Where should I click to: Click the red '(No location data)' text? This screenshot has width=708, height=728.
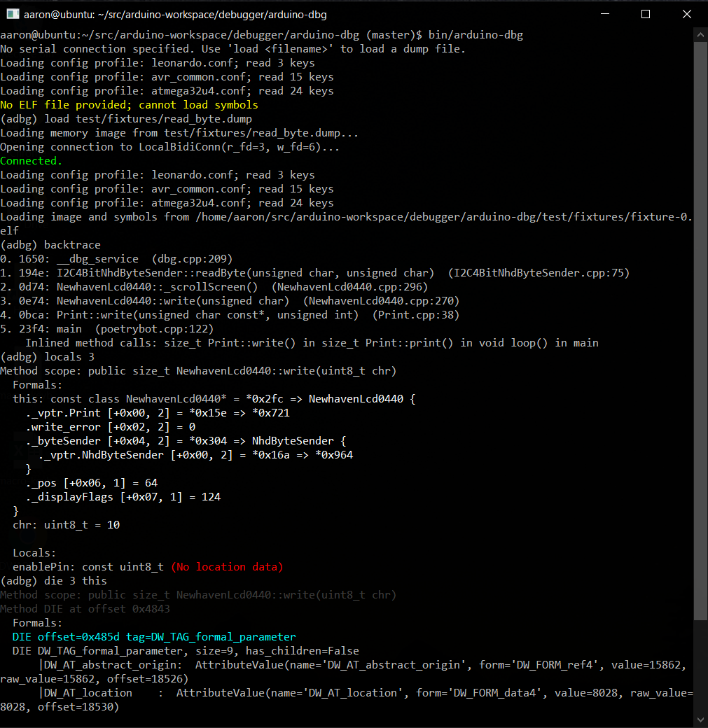[227, 567]
